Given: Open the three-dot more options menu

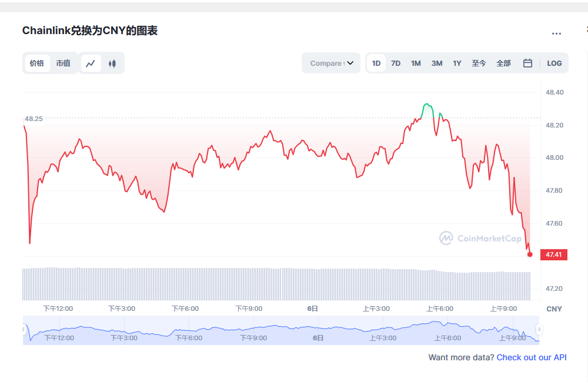Looking at the screenshot, I should tap(556, 33).
